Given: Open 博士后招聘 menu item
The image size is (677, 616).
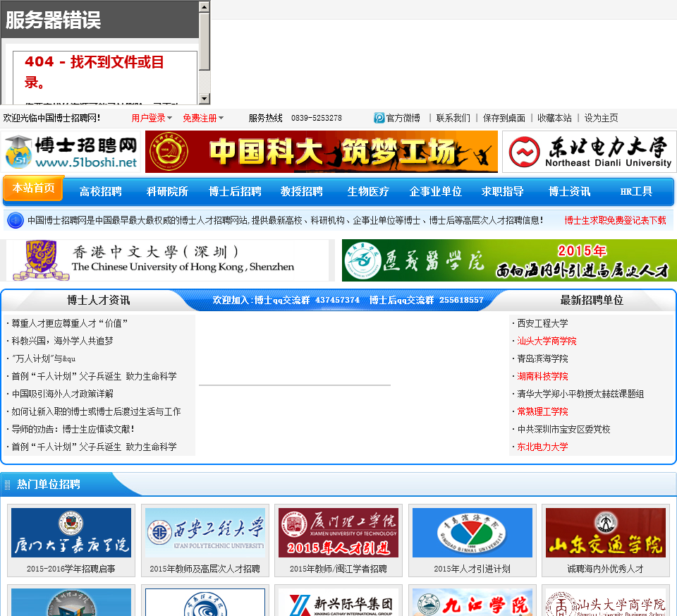Looking at the screenshot, I should tap(235, 191).
